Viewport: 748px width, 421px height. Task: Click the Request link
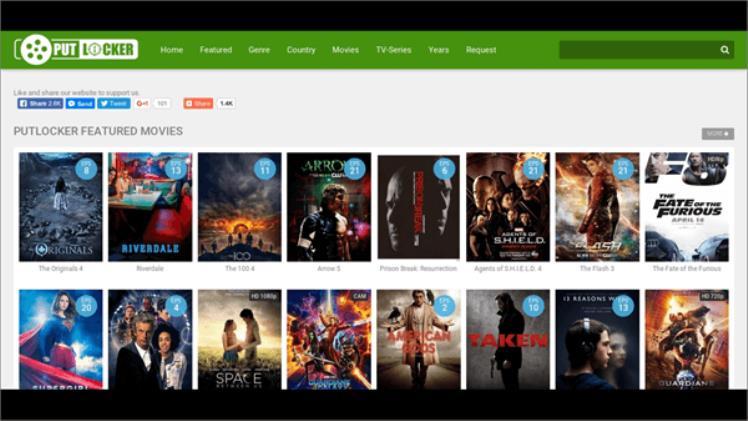tap(481, 50)
